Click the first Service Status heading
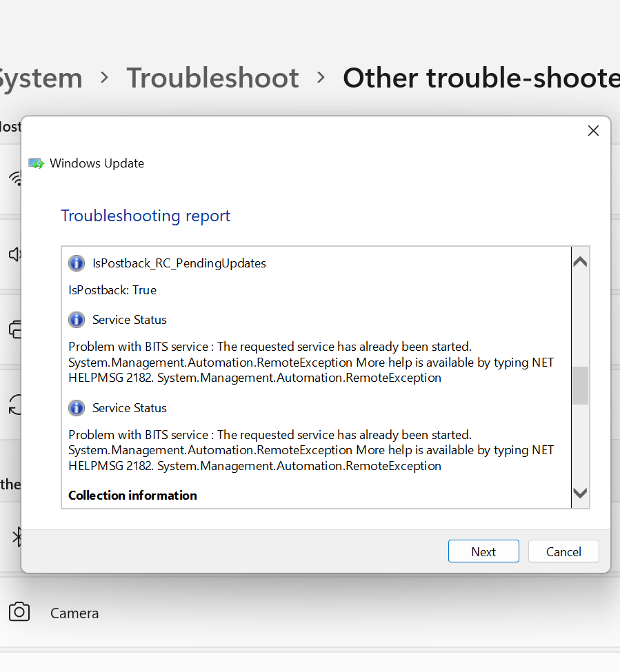Image resolution: width=620 pixels, height=672 pixels. click(130, 320)
